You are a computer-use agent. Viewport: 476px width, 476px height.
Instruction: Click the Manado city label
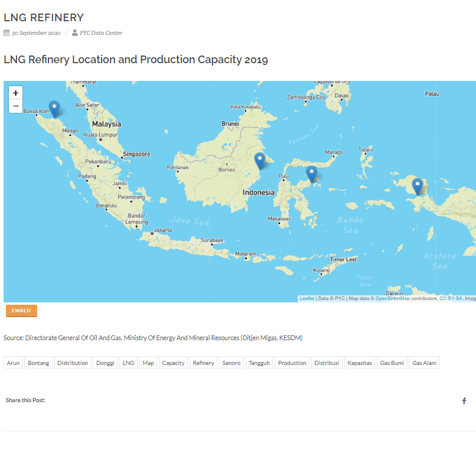click(334, 152)
